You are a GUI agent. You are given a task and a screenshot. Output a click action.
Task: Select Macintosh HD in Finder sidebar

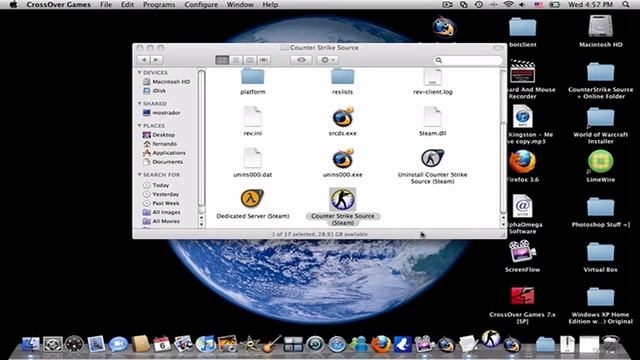(x=167, y=82)
